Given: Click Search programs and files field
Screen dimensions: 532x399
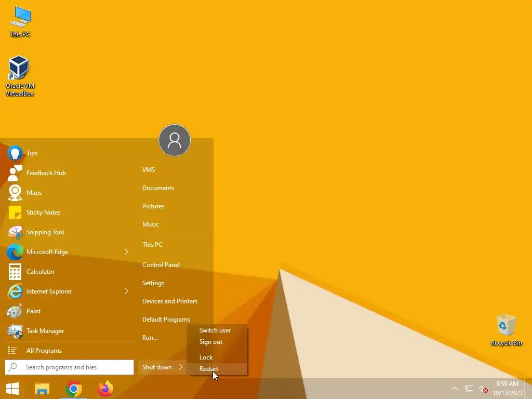Looking at the screenshot, I should click(69, 367).
